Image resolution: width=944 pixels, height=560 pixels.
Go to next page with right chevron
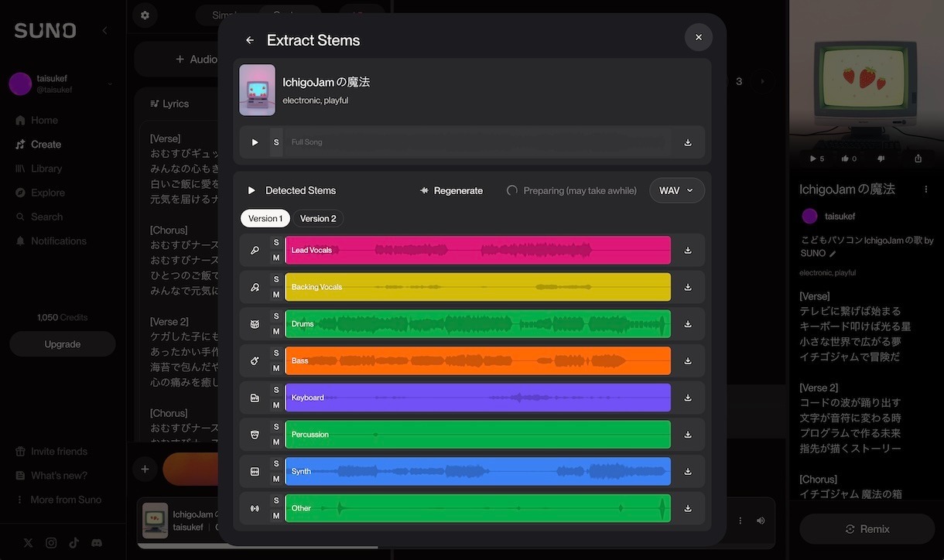(762, 81)
